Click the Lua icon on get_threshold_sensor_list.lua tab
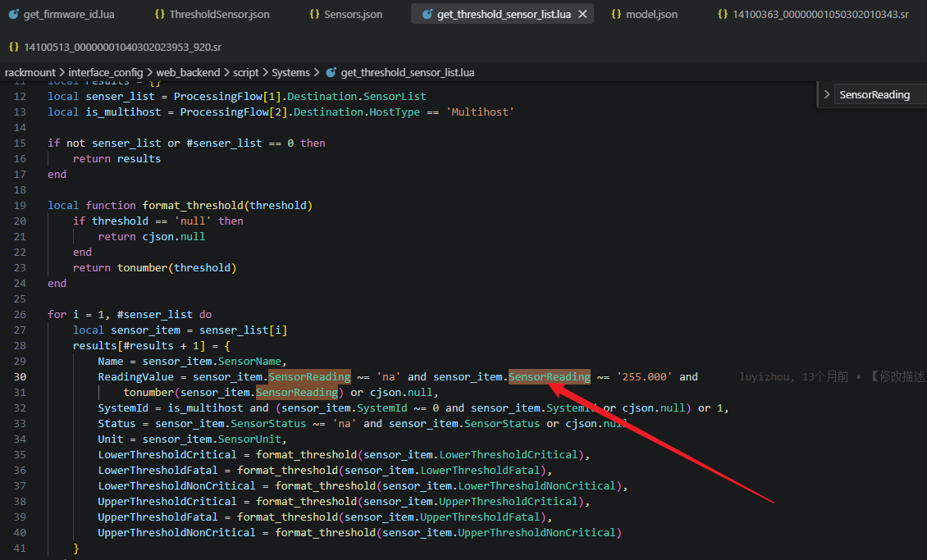 pyautogui.click(x=427, y=14)
